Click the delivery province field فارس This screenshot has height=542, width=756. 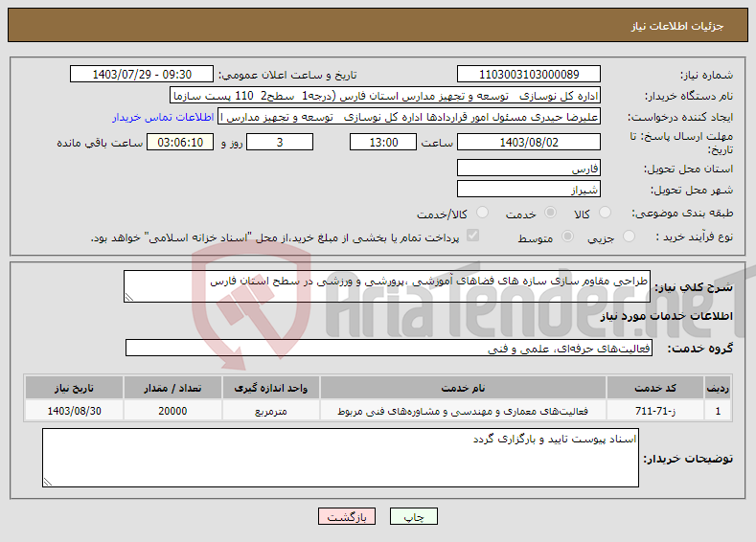[528, 169]
